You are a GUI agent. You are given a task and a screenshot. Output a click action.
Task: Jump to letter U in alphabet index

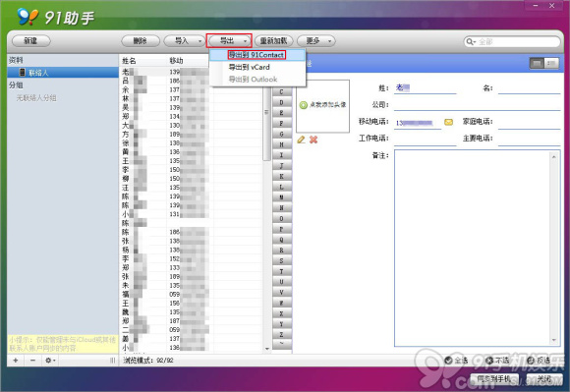(x=282, y=282)
